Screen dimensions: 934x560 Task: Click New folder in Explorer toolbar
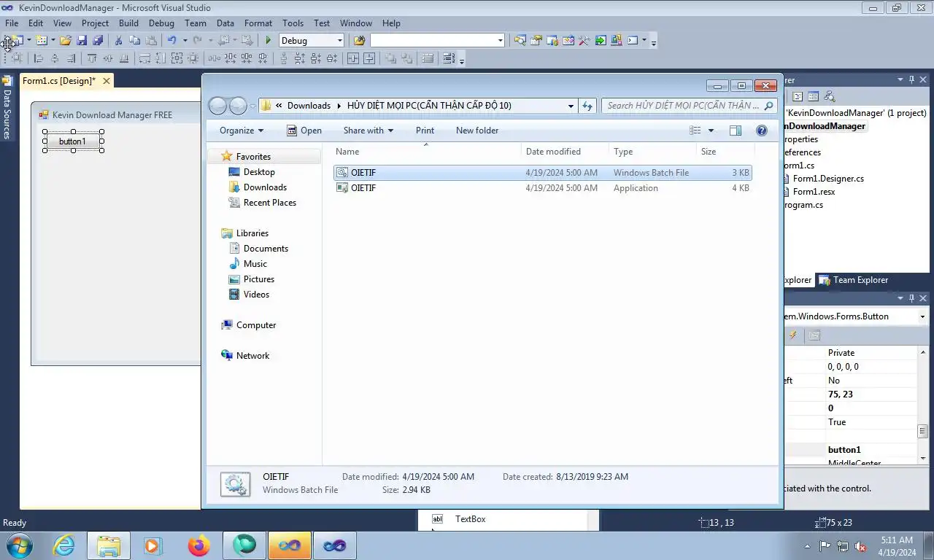click(x=477, y=131)
